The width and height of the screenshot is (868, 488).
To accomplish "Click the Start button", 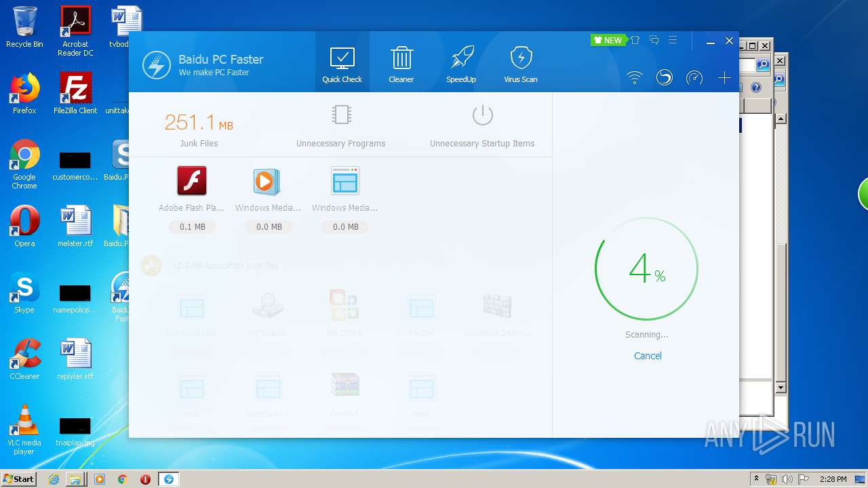I will [19, 479].
